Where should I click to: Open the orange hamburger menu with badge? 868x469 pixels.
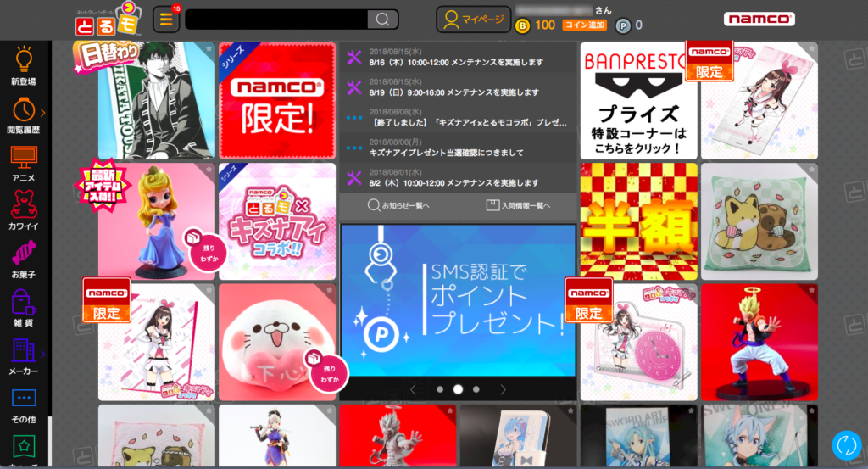(x=165, y=20)
